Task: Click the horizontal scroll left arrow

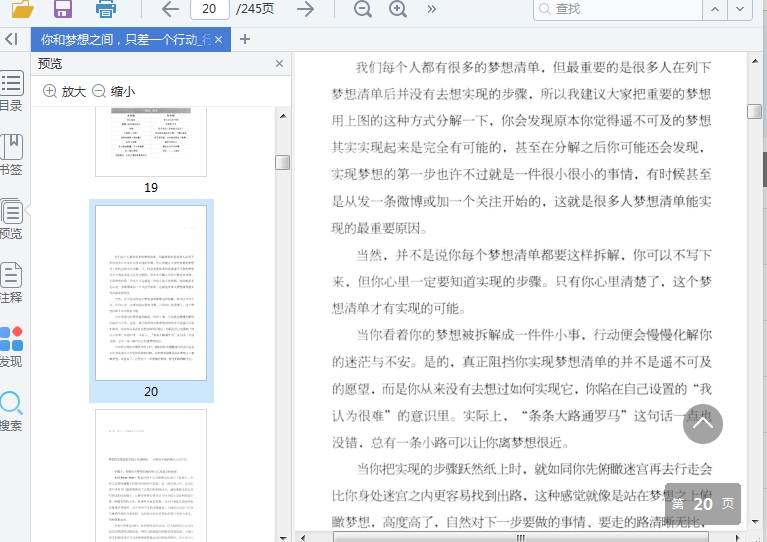Action: pos(303,538)
